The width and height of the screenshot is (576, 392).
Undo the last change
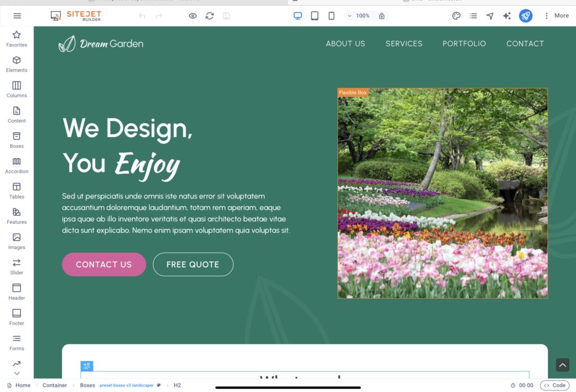[x=142, y=16]
